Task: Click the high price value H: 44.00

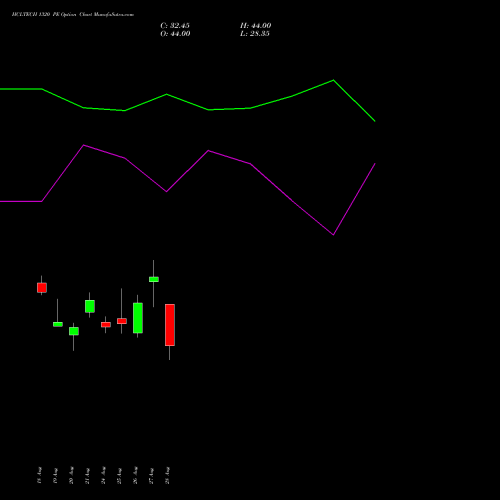Action: (x=256, y=26)
